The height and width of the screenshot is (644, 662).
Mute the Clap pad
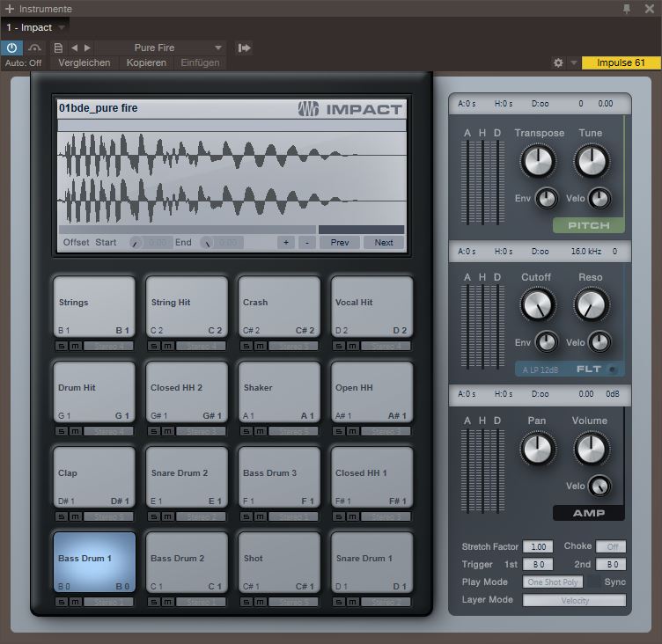[x=75, y=516]
